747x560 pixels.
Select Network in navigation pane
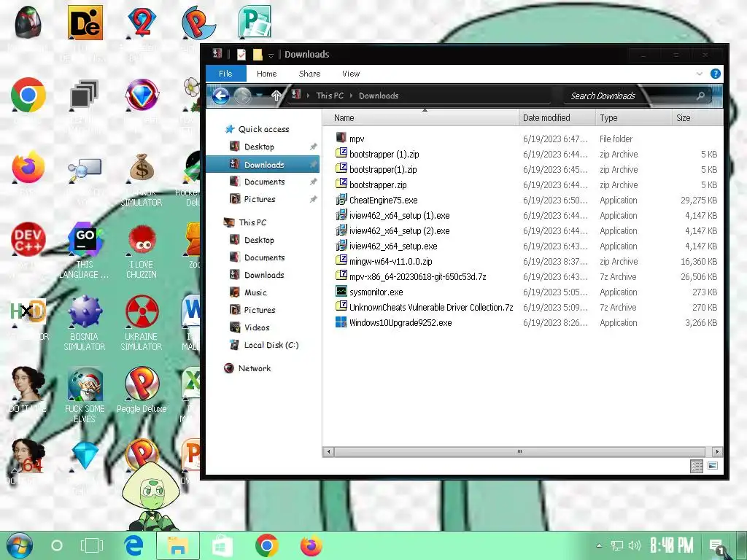click(x=255, y=368)
